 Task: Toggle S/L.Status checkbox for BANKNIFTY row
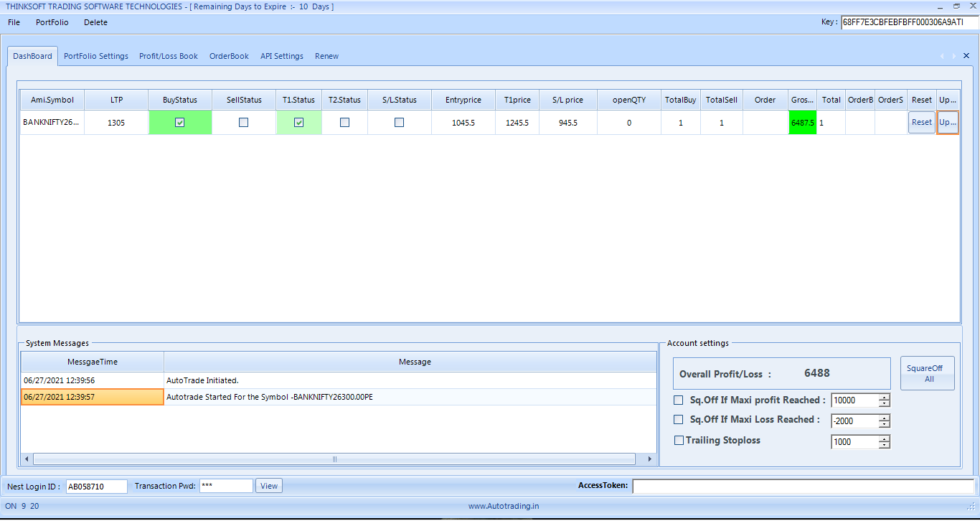point(399,123)
